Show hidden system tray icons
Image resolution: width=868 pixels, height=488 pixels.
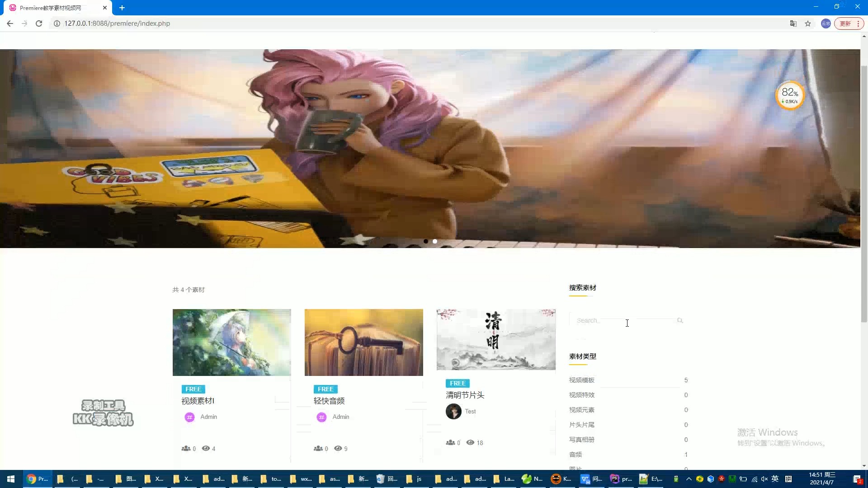[689, 479]
